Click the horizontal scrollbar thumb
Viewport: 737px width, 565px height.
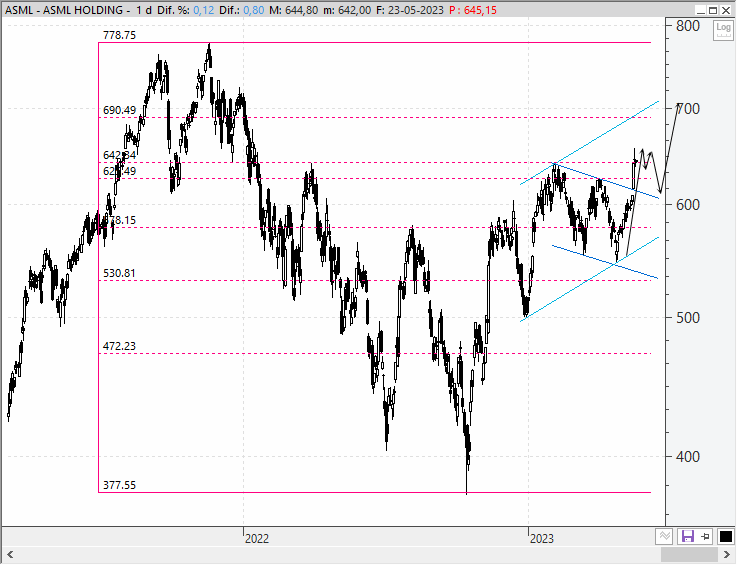[x=690, y=555]
